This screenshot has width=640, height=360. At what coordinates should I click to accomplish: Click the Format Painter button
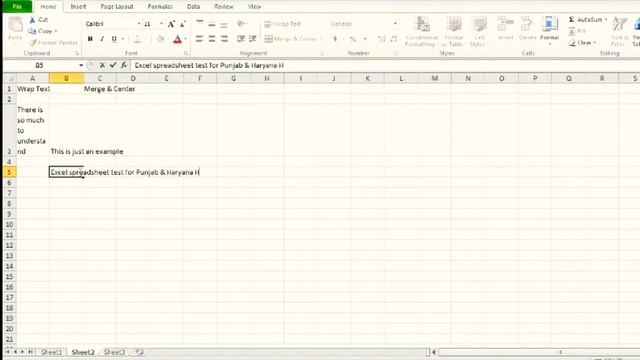click(x=53, y=42)
